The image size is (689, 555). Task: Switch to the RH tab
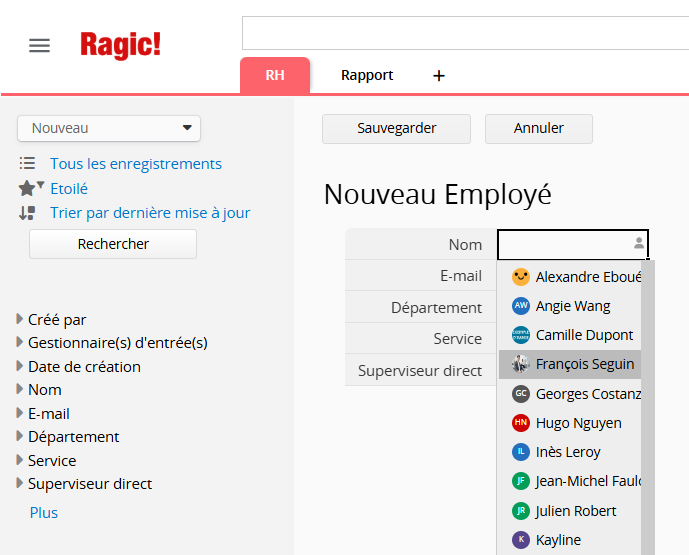point(275,75)
